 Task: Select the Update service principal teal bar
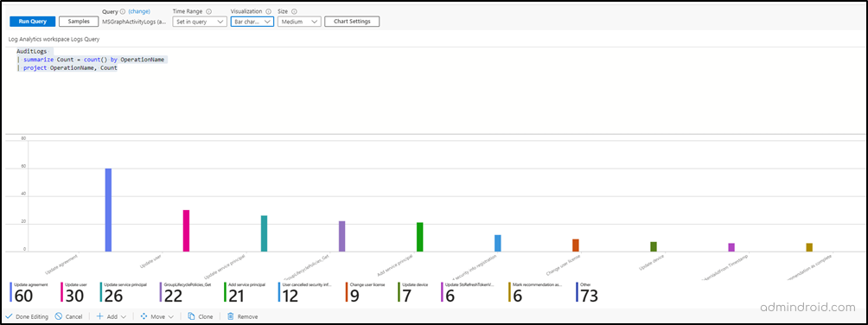pos(264,233)
